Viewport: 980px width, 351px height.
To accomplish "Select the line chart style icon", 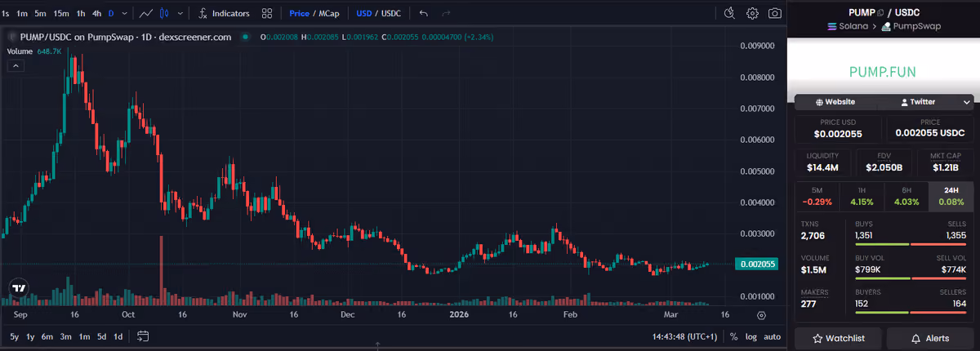I will point(146,13).
